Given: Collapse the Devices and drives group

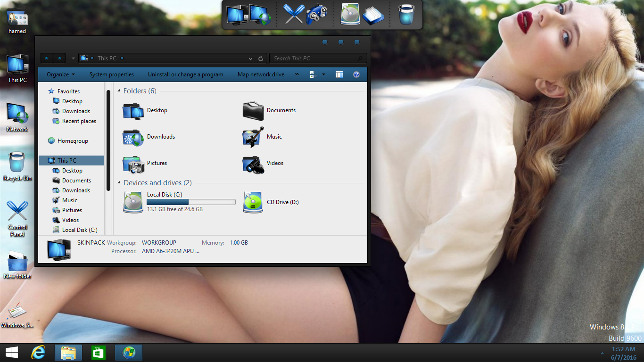Looking at the screenshot, I should click(x=119, y=183).
